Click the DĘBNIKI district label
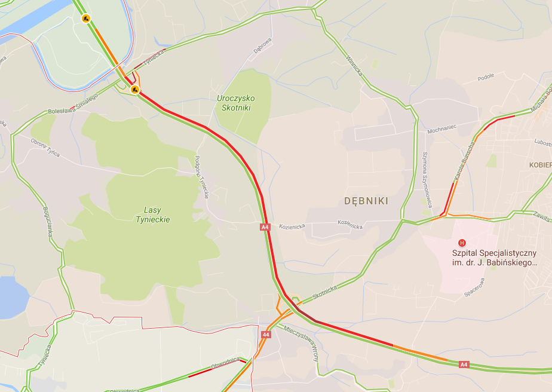This screenshot has width=552, height=392. (366, 201)
